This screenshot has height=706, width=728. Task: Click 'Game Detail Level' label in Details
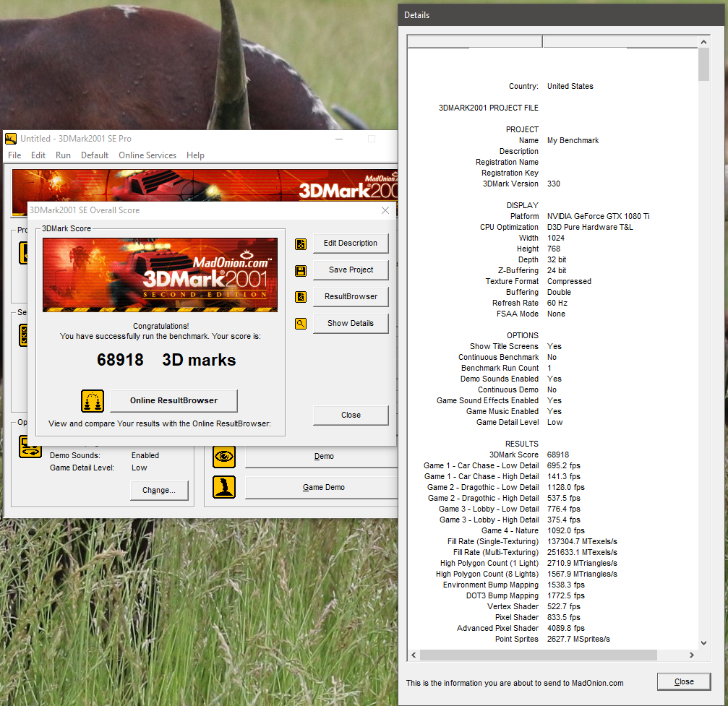coord(508,423)
